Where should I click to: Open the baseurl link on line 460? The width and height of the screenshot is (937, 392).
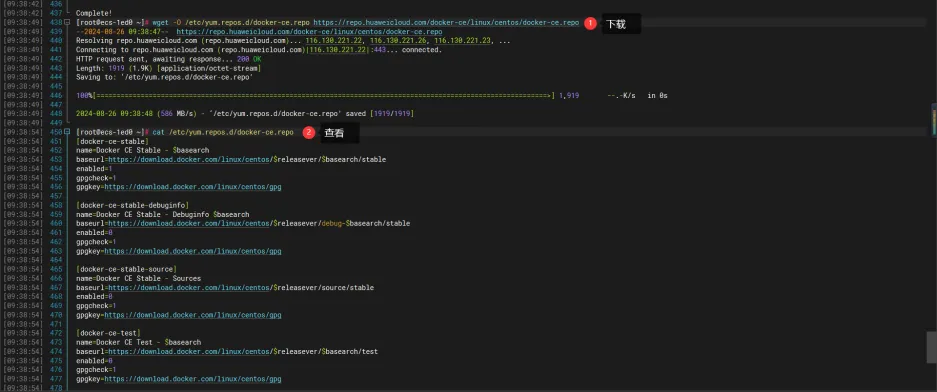pyautogui.click(x=189, y=223)
